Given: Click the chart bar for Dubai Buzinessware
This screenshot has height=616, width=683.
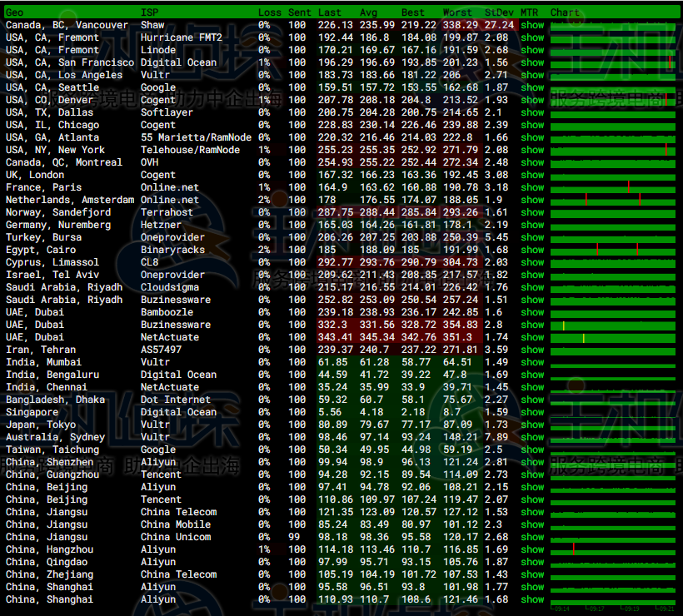Looking at the screenshot, I should [615, 325].
